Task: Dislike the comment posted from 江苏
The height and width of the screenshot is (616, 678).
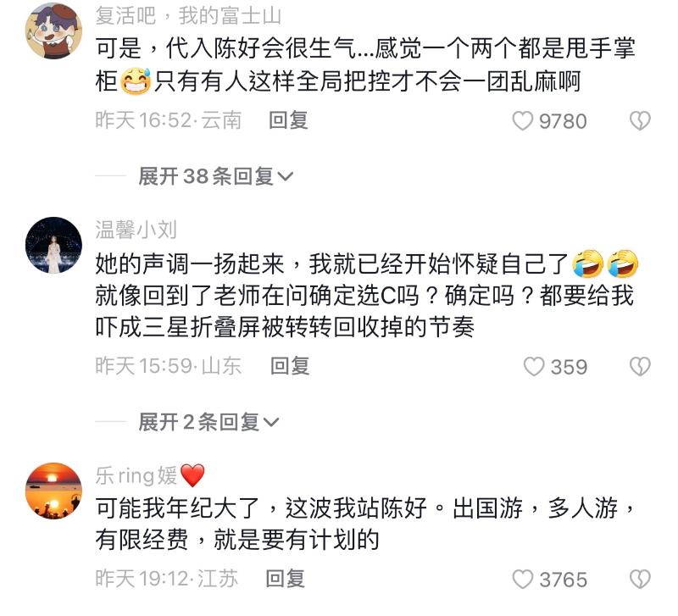Action: pyautogui.click(x=640, y=580)
